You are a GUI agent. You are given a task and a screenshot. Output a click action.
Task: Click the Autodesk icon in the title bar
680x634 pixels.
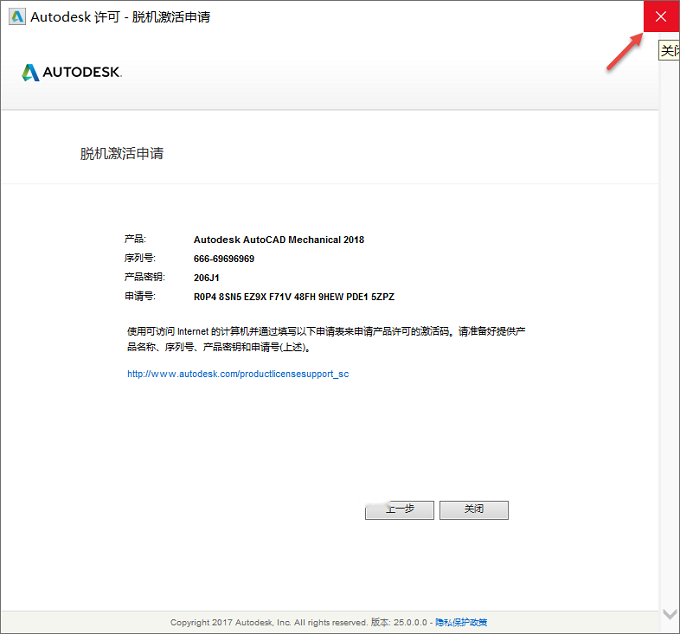coord(17,17)
